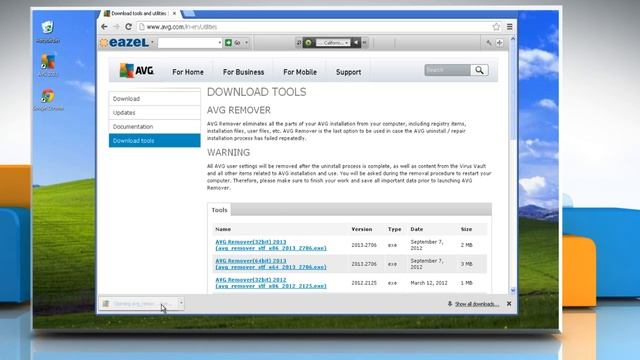Open the Google Chrome desktop shortcut

click(x=48, y=100)
